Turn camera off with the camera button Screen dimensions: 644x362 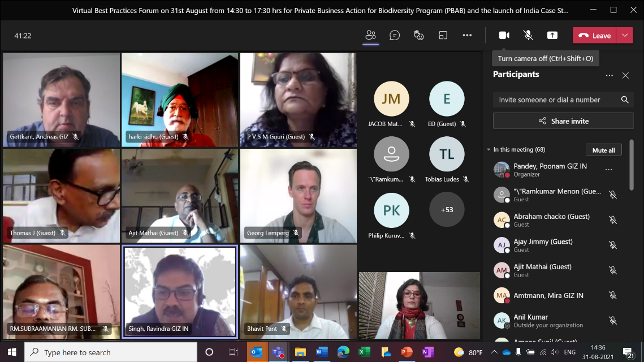[504, 36]
